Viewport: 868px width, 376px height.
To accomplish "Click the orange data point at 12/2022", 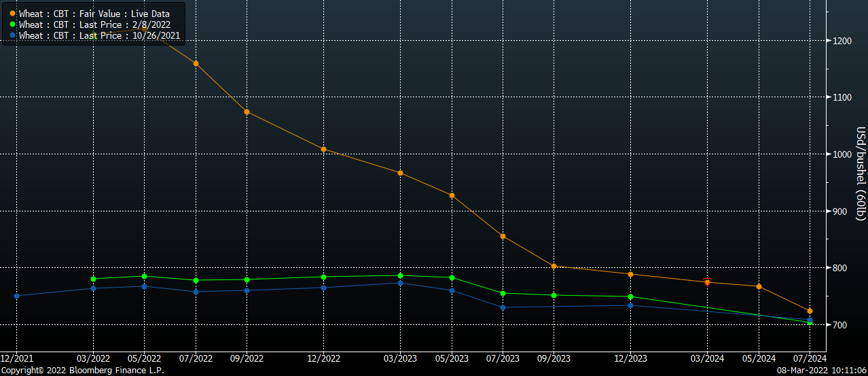I will tap(323, 149).
